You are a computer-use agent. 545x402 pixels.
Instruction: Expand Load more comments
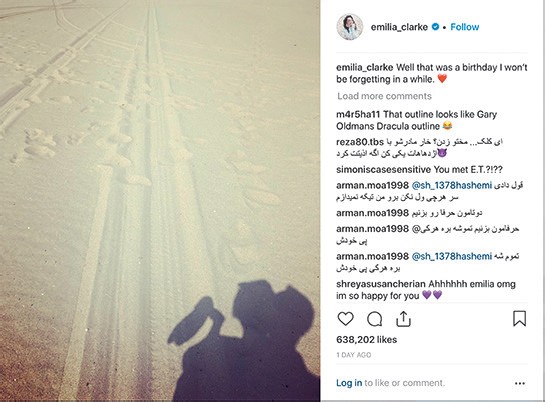(x=384, y=96)
